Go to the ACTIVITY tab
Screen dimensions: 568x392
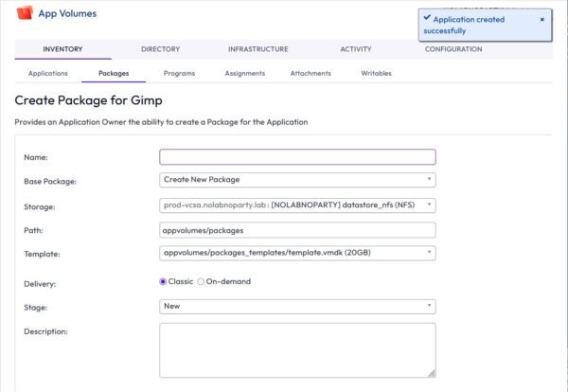tap(356, 49)
